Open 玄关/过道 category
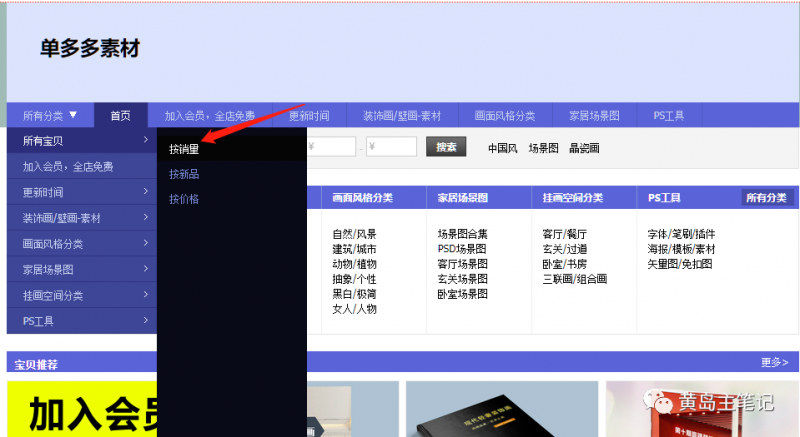 coord(565,249)
